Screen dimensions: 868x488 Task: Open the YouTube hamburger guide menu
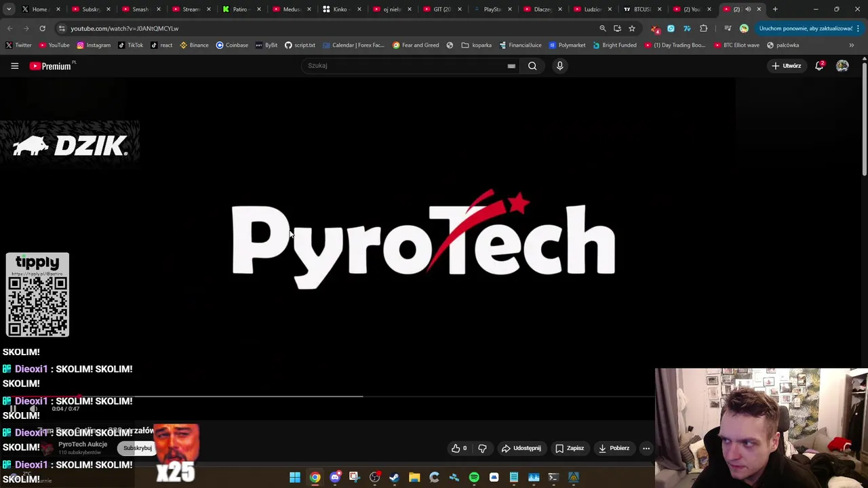pos(14,66)
